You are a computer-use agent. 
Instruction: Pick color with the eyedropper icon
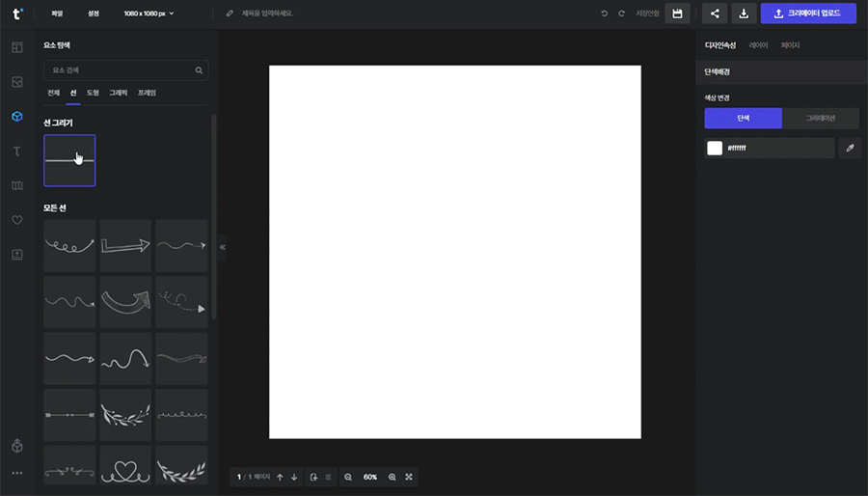click(x=850, y=148)
